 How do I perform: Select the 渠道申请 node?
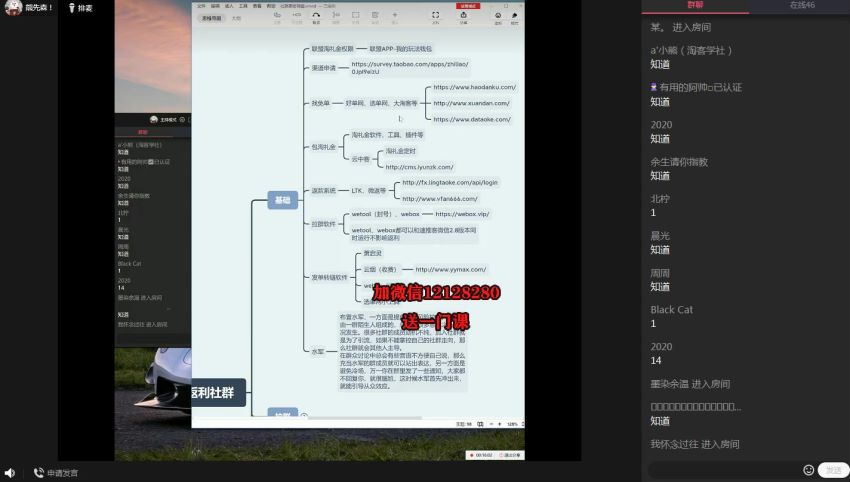323,68
